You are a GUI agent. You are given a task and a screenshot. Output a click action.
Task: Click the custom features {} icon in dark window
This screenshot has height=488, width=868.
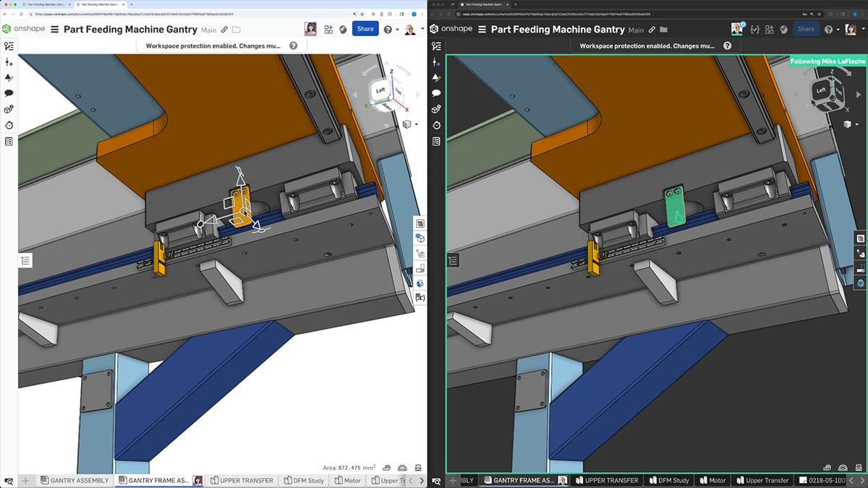pyautogui.click(x=755, y=29)
